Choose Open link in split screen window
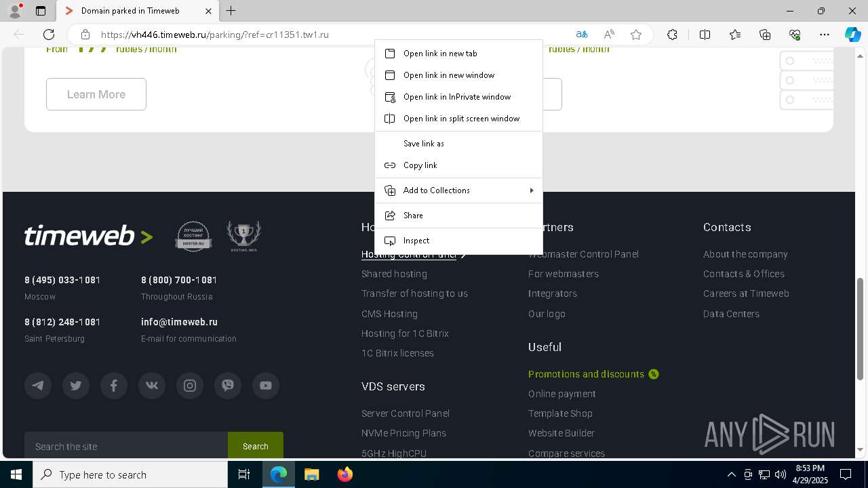Screen dimensions: 868x488 (458, 119)
